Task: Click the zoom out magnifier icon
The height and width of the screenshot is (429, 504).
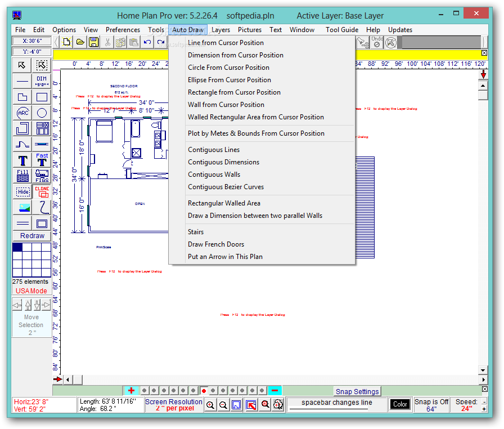Action: 223,405
